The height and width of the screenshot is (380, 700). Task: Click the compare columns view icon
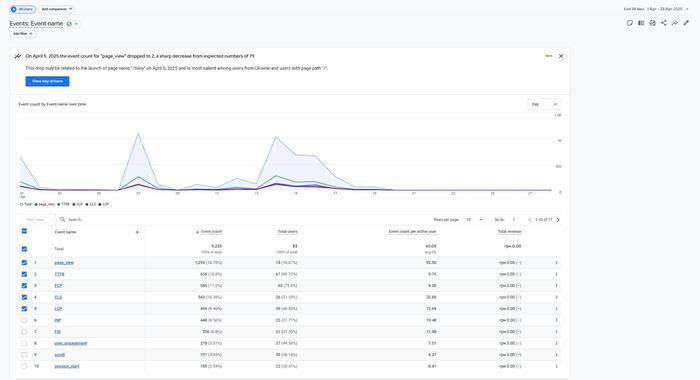click(641, 23)
